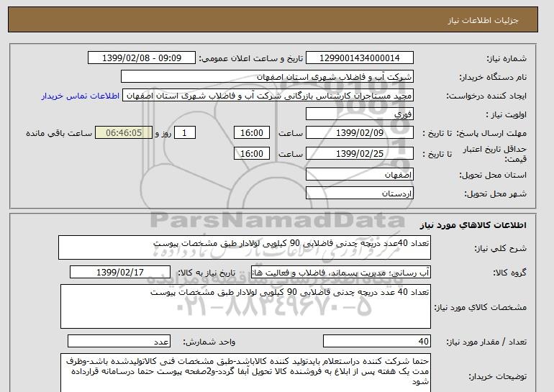The image size is (554, 392).
Task: Click the مشخصات کالای مورد نیاز text area
Action: [x=245, y=306]
